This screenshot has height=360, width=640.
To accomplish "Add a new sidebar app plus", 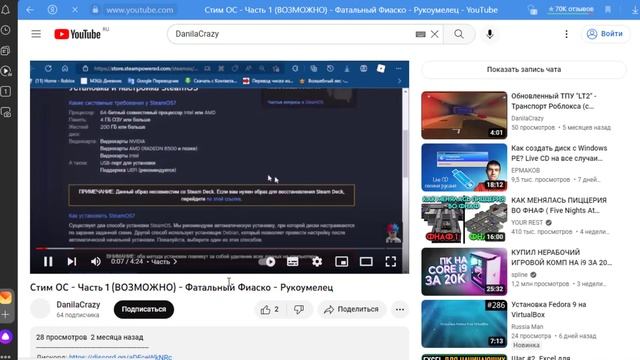I will click(5, 314).
